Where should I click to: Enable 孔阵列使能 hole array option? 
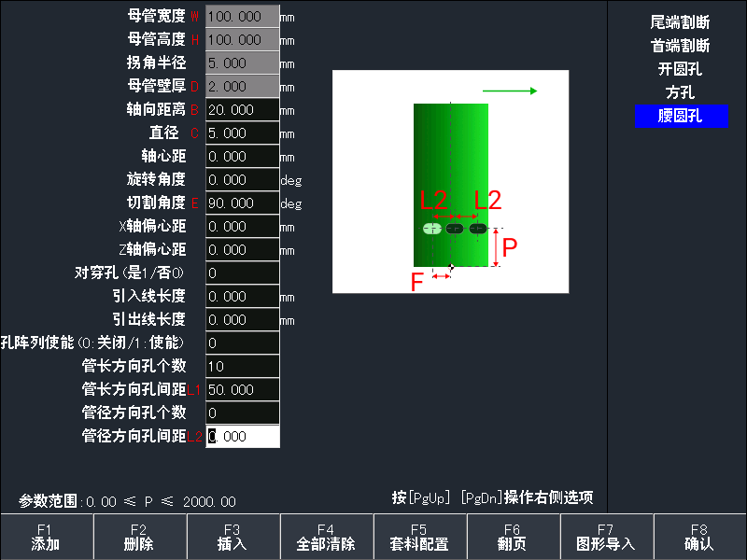[241, 343]
